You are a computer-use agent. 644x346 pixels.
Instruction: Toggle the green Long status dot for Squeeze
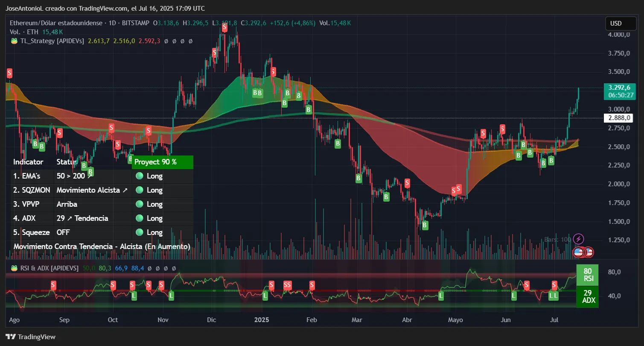tap(139, 232)
